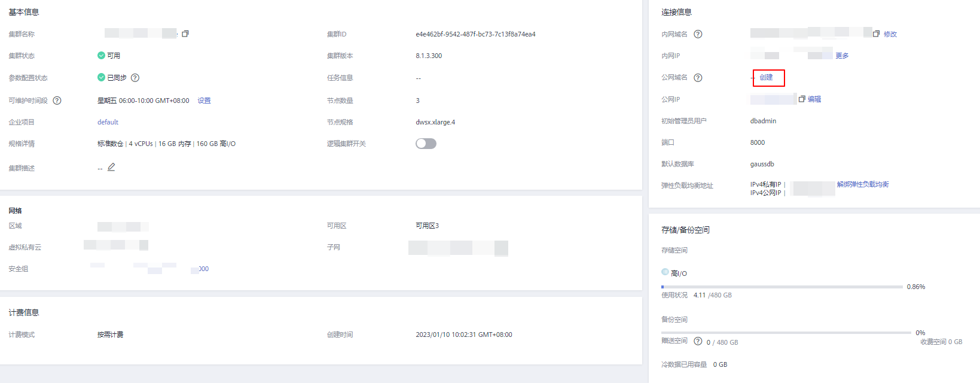Viewport: 980px width, 383px height.
Task: Click the 高I/O storage legend dot
Action: [x=665, y=272]
